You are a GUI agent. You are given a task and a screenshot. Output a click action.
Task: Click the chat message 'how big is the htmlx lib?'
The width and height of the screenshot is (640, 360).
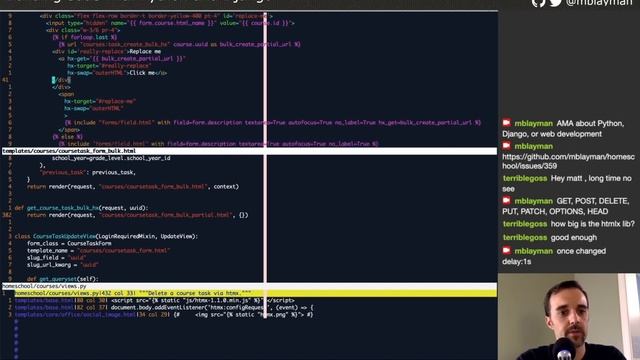[x=592, y=224]
